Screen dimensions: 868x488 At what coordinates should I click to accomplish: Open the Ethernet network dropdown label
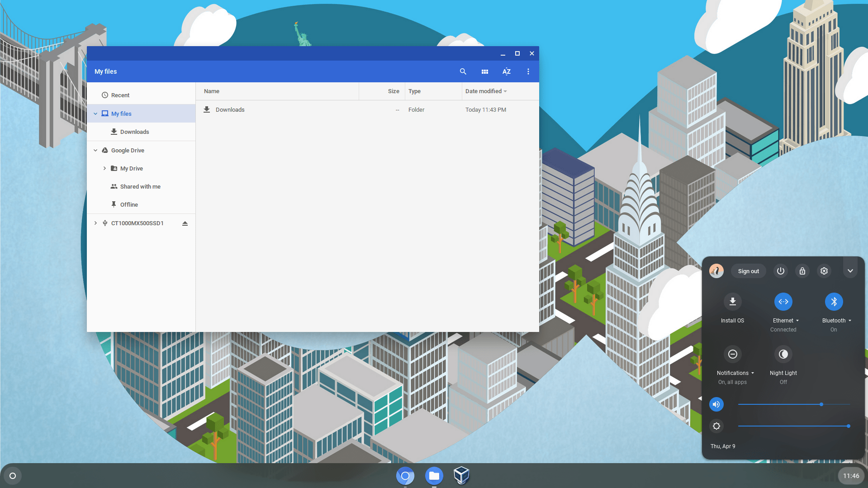[x=786, y=321]
